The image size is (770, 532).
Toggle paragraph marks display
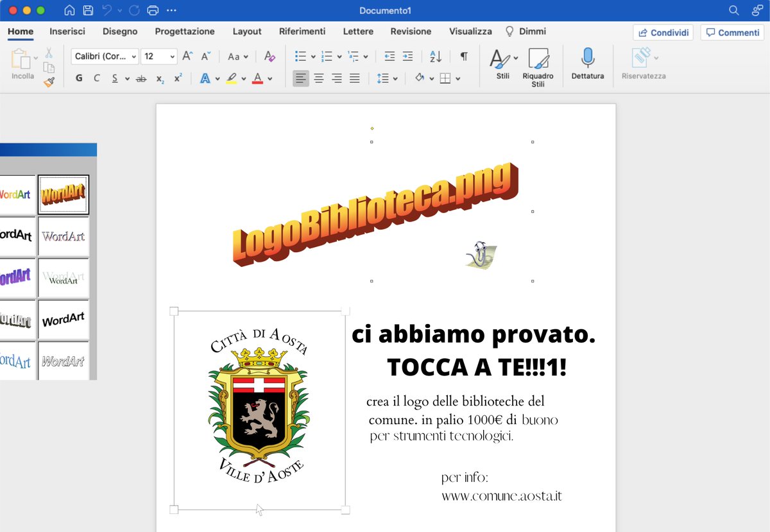(x=464, y=56)
